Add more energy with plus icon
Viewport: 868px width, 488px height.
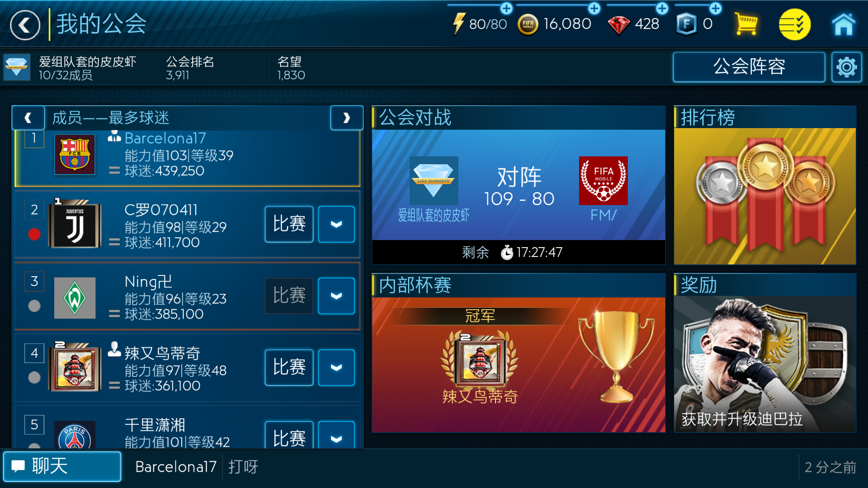tap(506, 8)
